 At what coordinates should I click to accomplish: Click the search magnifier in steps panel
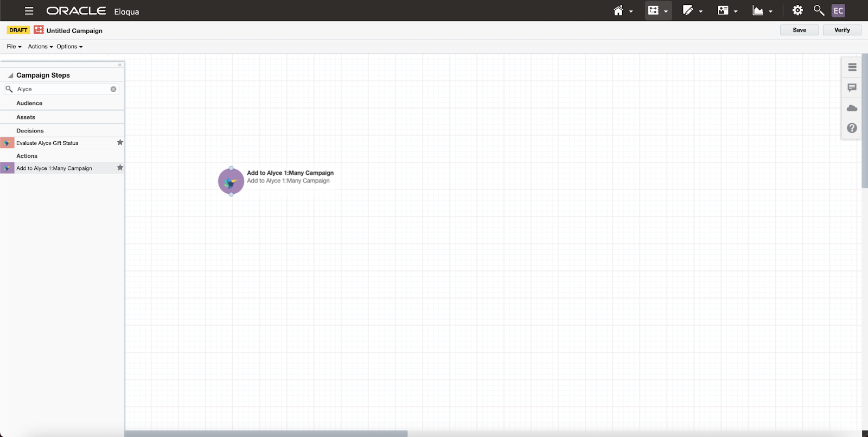[x=9, y=89]
